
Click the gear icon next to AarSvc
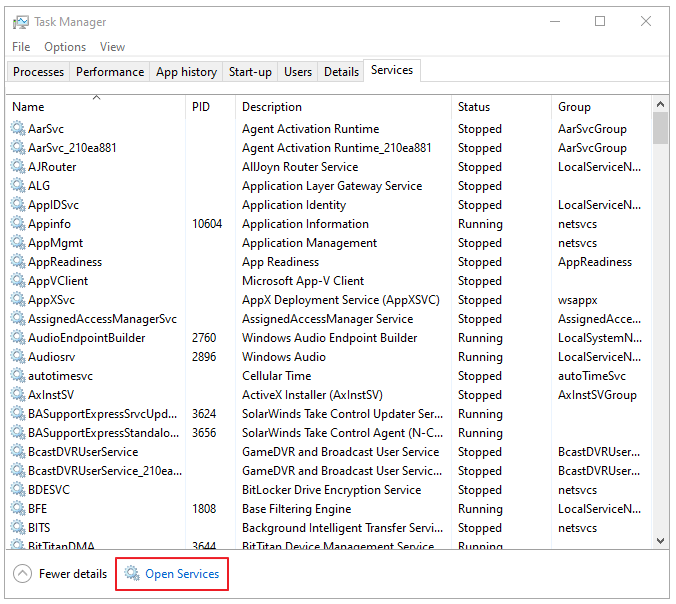tap(18, 128)
